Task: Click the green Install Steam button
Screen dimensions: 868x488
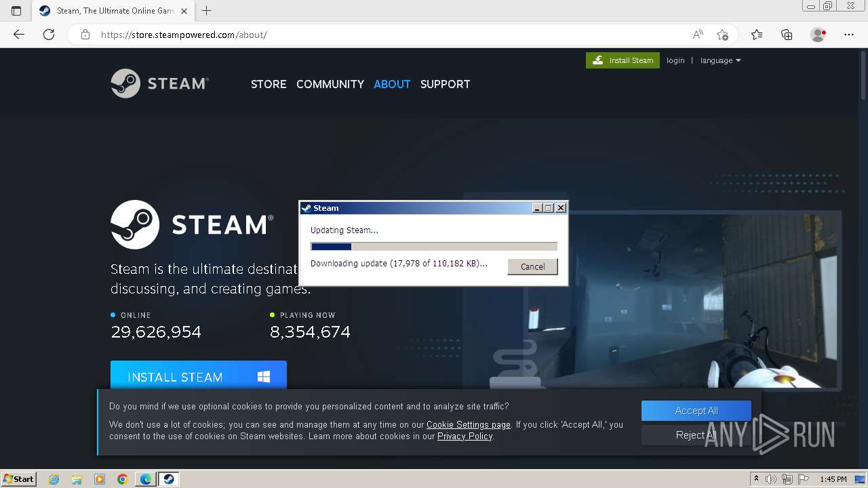Action: click(623, 60)
